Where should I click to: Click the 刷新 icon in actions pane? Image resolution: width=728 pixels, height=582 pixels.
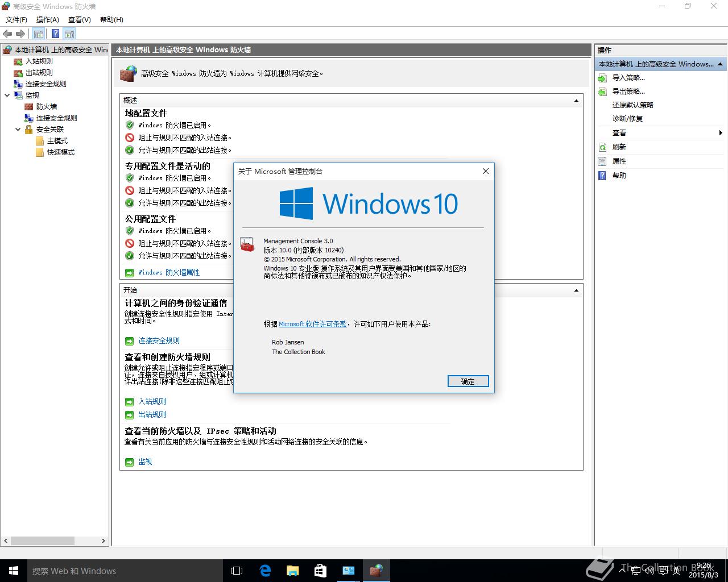click(x=602, y=147)
